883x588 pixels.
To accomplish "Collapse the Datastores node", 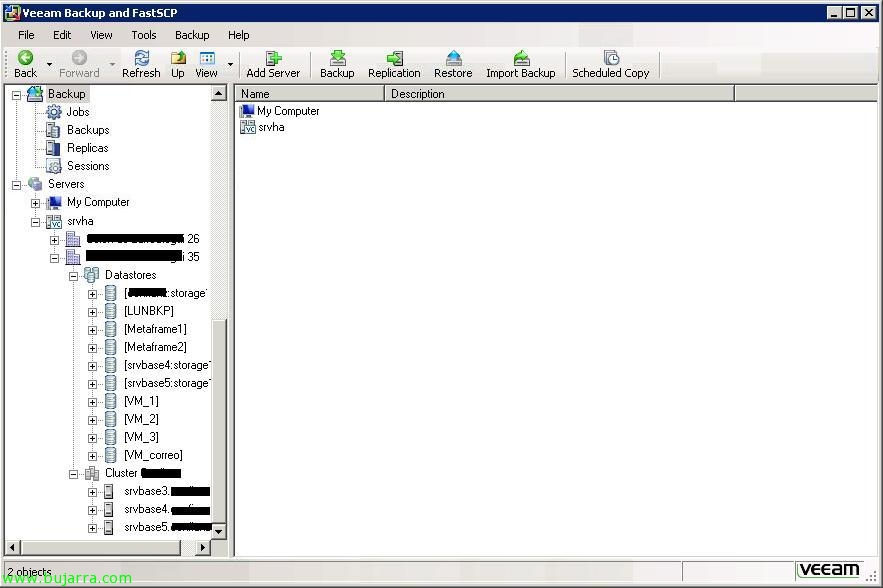I will point(73,276).
